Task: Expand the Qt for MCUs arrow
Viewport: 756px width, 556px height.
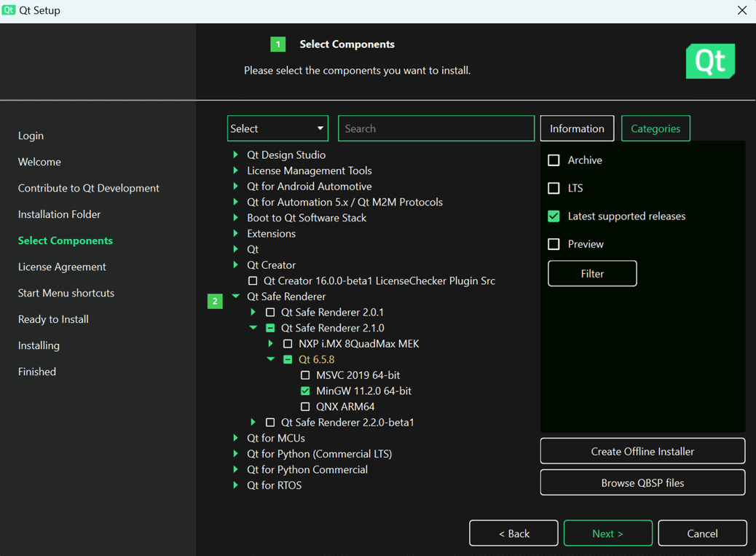Action: click(x=235, y=438)
